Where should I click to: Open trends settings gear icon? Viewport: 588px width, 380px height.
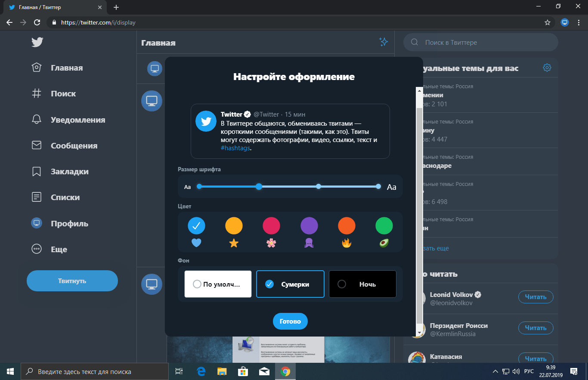pos(547,68)
